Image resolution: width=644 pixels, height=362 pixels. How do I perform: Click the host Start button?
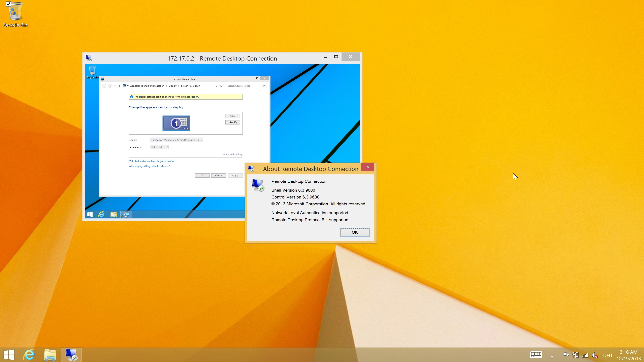[9, 355]
